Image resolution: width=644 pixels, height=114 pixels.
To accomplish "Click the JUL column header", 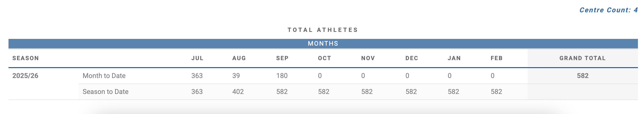I will [x=197, y=58].
